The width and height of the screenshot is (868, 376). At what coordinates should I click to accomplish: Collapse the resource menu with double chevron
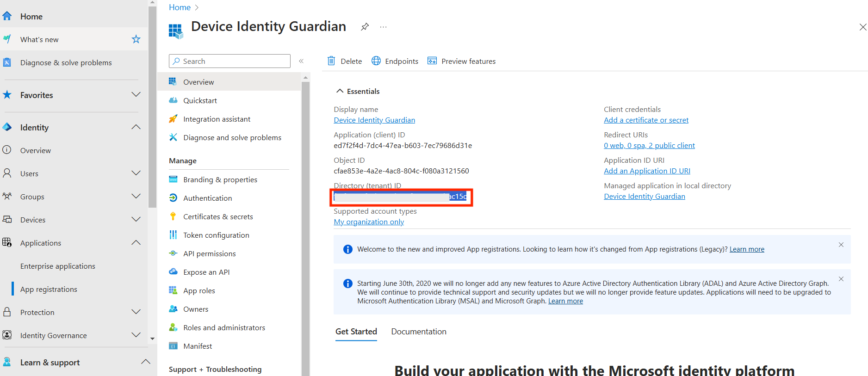tap(301, 61)
